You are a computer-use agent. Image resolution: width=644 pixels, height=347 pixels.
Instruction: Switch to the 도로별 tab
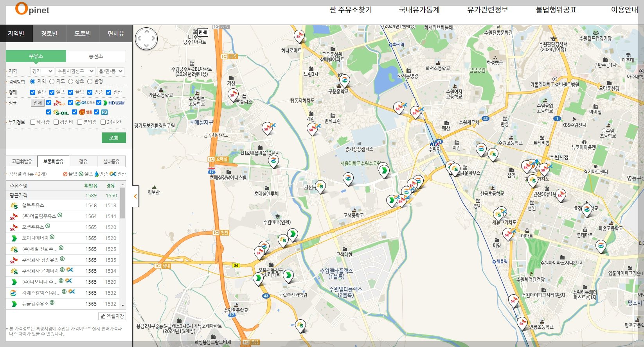click(x=83, y=34)
